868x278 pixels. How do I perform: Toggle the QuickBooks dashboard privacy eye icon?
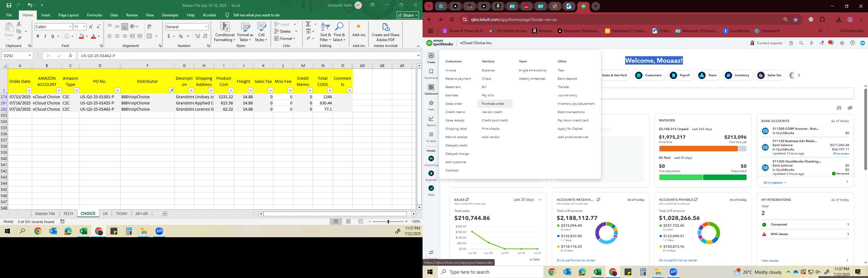(x=850, y=108)
